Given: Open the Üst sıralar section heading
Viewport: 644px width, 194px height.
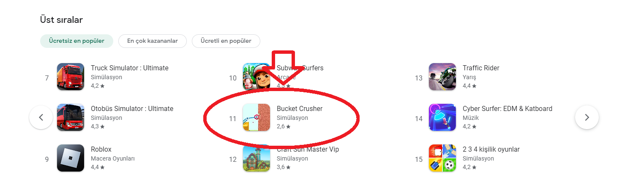Looking at the screenshot, I should 61,20.
